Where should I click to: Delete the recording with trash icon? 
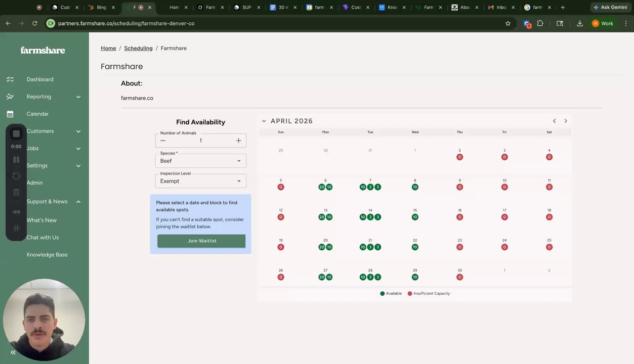(16, 192)
